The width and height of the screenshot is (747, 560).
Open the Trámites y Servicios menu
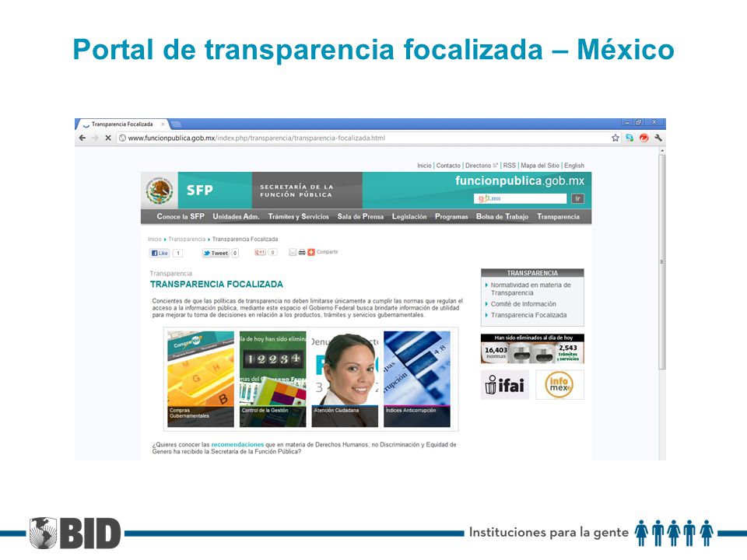tap(298, 217)
